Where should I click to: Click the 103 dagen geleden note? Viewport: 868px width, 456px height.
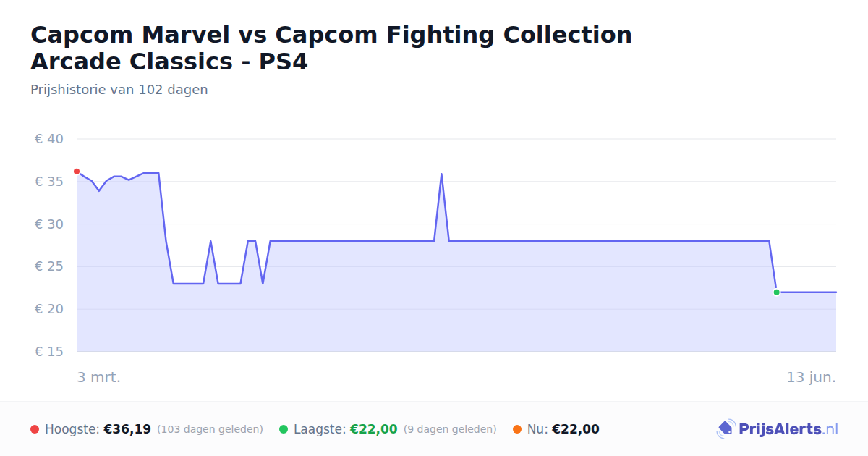[x=210, y=429]
